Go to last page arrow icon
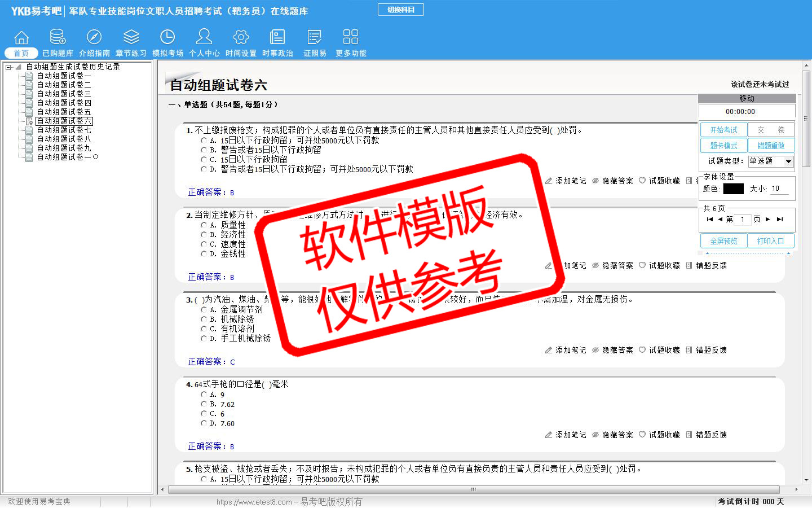The height and width of the screenshot is (508, 812). [780, 219]
